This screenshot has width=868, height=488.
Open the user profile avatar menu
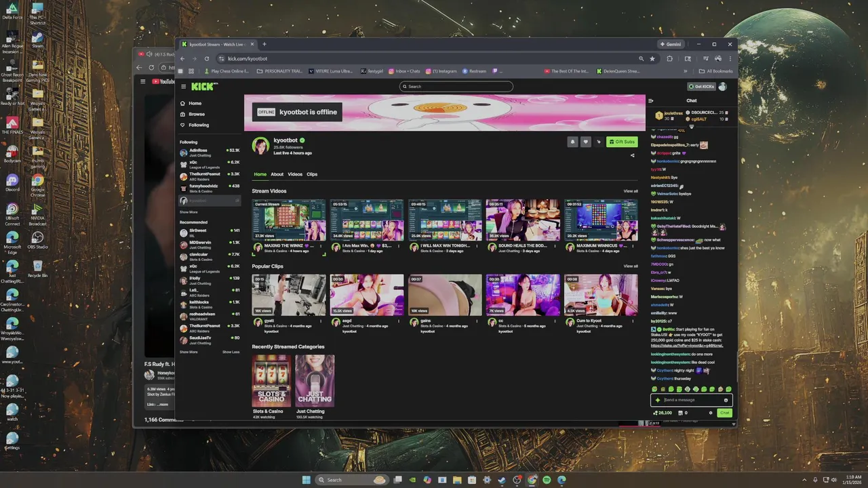(723, 87)
